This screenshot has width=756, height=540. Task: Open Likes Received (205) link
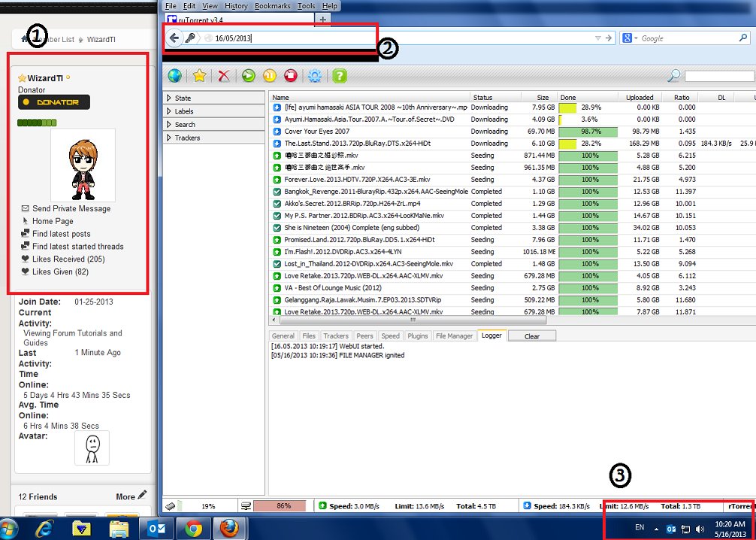(x=68, y=259)
